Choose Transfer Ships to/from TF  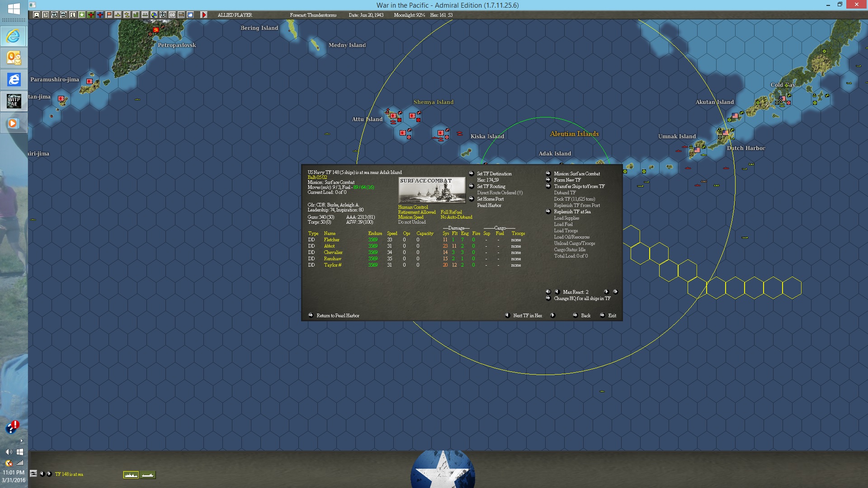[x=579, y=187]
